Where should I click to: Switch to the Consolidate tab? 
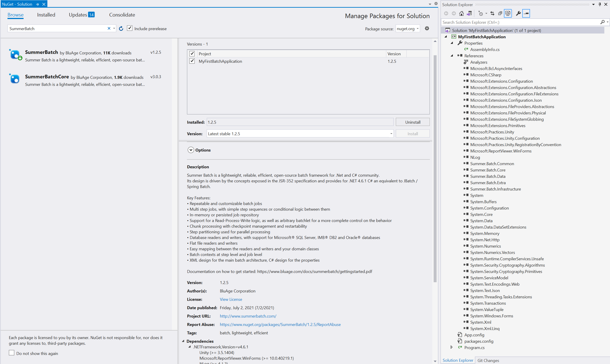[x=122, y=15]
